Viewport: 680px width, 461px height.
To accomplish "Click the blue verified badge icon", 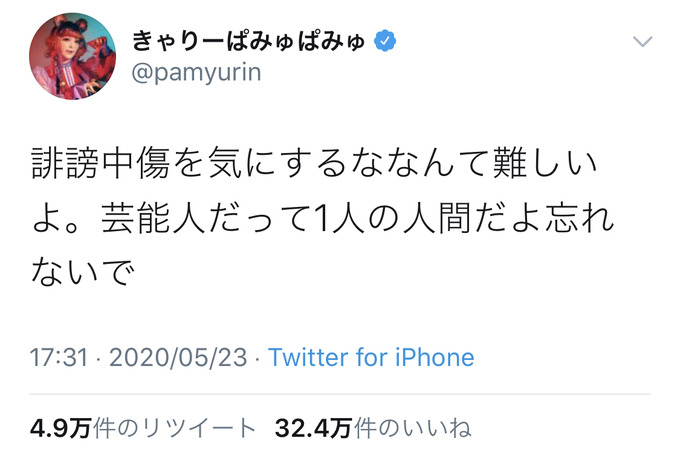I will [x=385, y=41].
